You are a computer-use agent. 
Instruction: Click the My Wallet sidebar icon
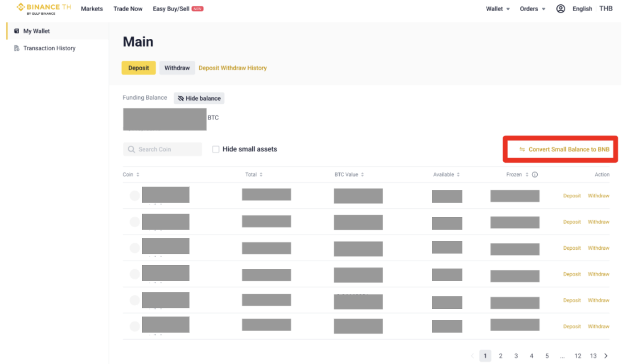[17, 31]
